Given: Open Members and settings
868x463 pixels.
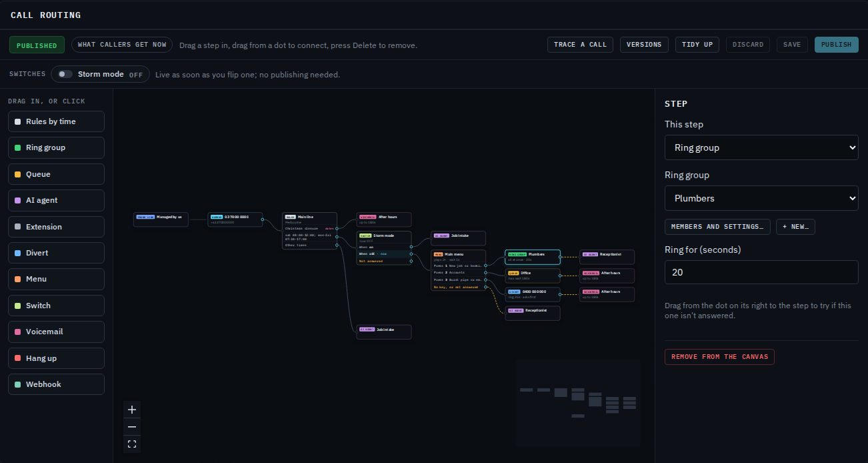Looking at the screenshot, I should tap(717, 227).
